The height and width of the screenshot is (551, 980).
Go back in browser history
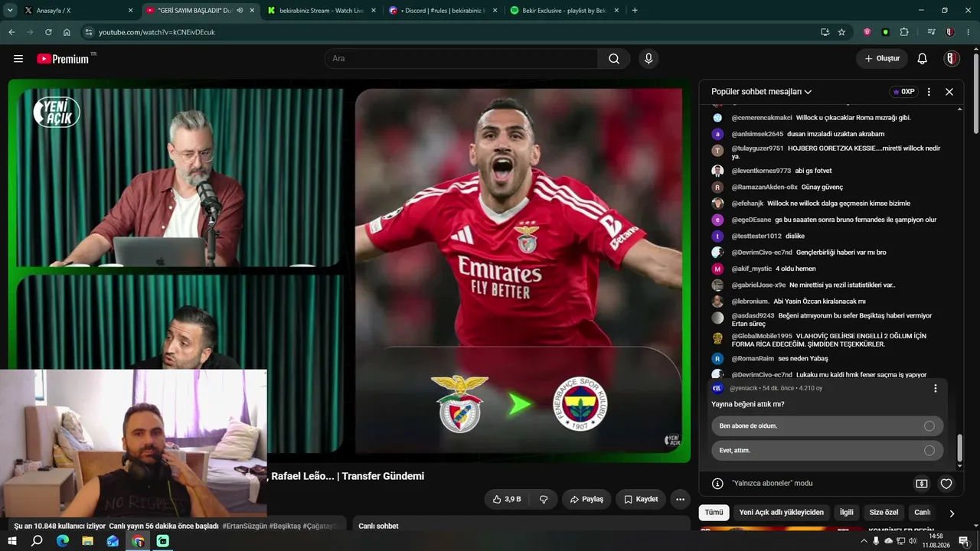(11, 32)
